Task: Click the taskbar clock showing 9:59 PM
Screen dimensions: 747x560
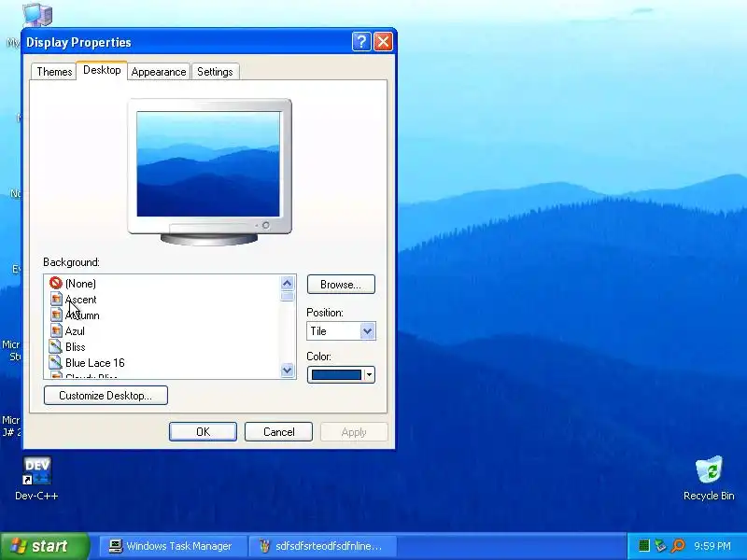Action: 712,546
